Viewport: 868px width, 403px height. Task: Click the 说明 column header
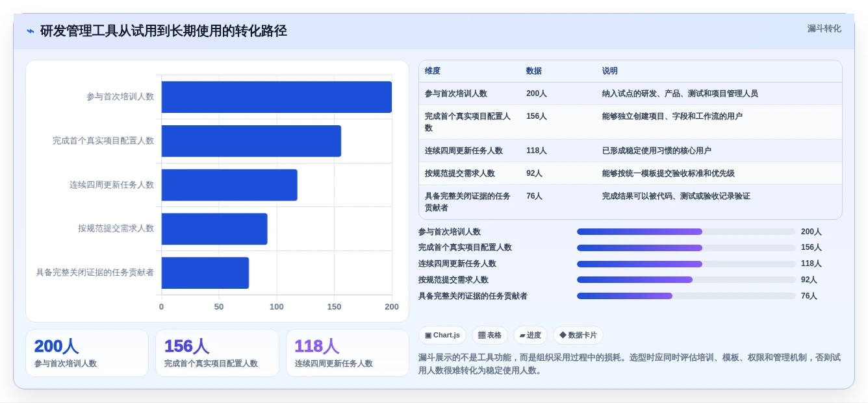610,71
